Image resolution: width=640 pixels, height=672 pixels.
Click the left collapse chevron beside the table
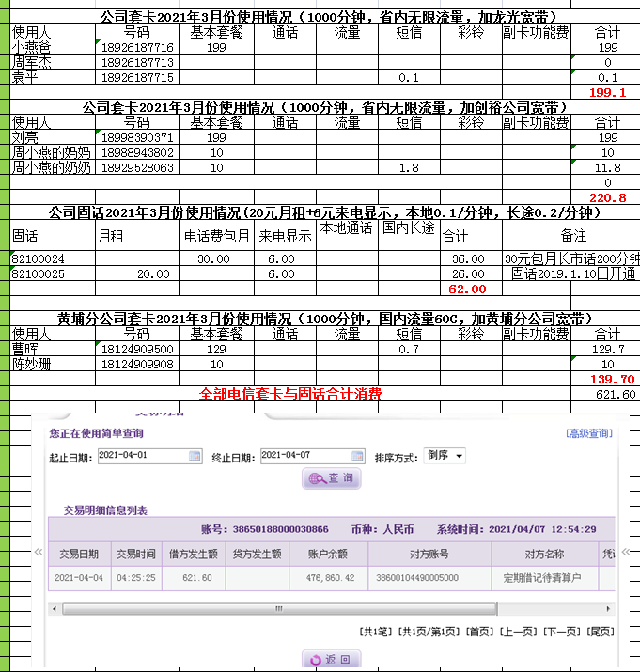39,553
